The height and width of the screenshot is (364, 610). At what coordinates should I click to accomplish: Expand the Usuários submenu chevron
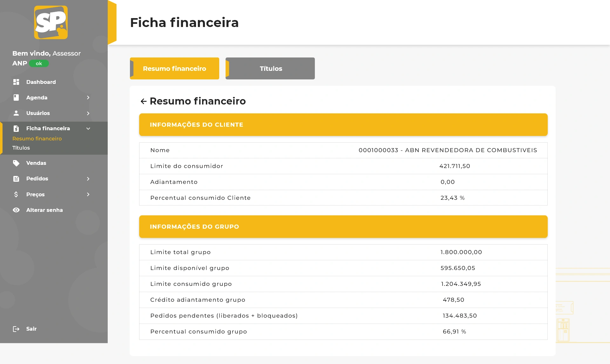[x=88, y=113]
